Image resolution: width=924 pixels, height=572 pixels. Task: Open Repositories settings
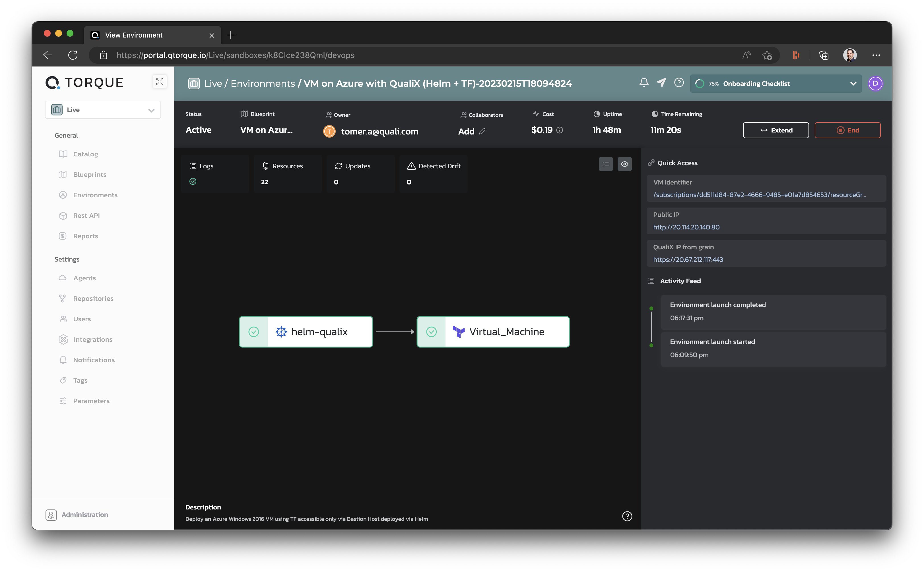pos(93,299)
